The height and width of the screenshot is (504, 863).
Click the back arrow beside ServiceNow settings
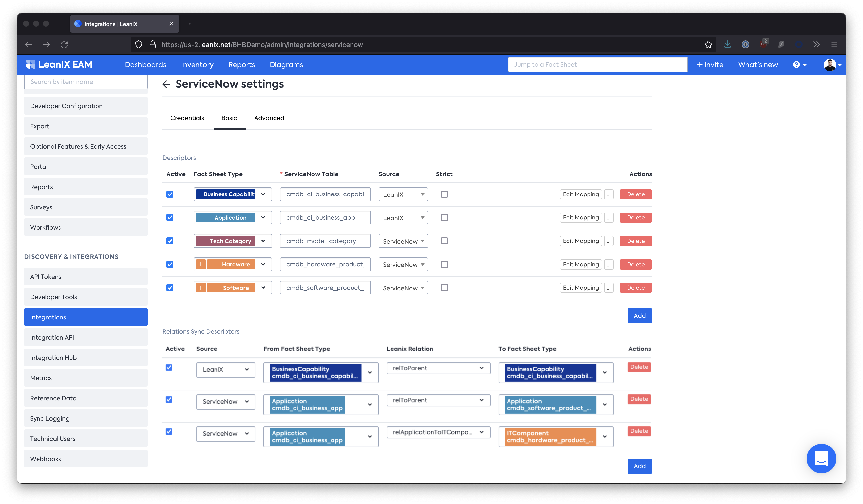coord(166,84)
